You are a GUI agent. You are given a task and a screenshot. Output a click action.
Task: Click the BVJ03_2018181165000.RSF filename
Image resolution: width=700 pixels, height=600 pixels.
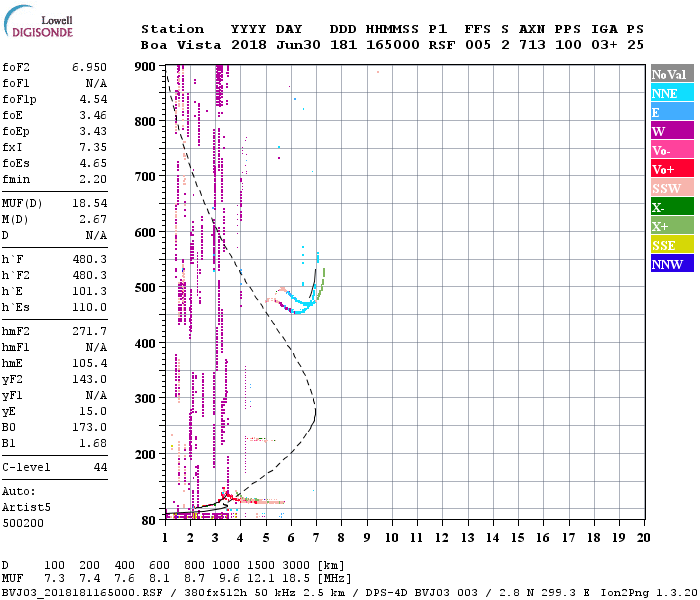pyautogui.click(x=82, y=593)
